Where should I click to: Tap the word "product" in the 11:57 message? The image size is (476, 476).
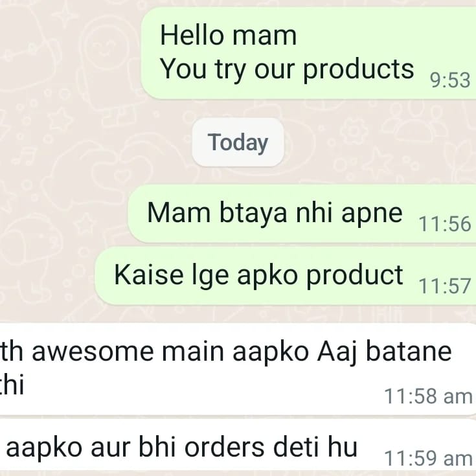(x=355, y=276)
